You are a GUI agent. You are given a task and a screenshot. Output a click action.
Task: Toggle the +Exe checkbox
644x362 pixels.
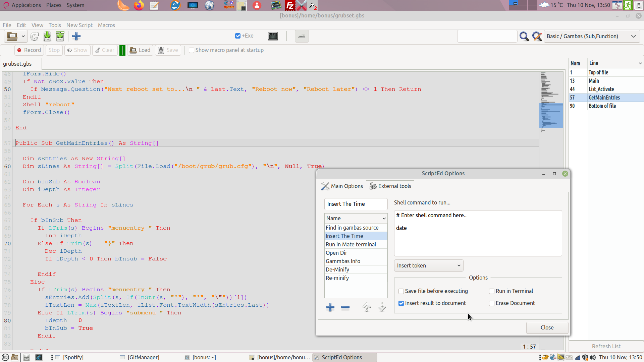pyautogui.click(x=238, y=36)
